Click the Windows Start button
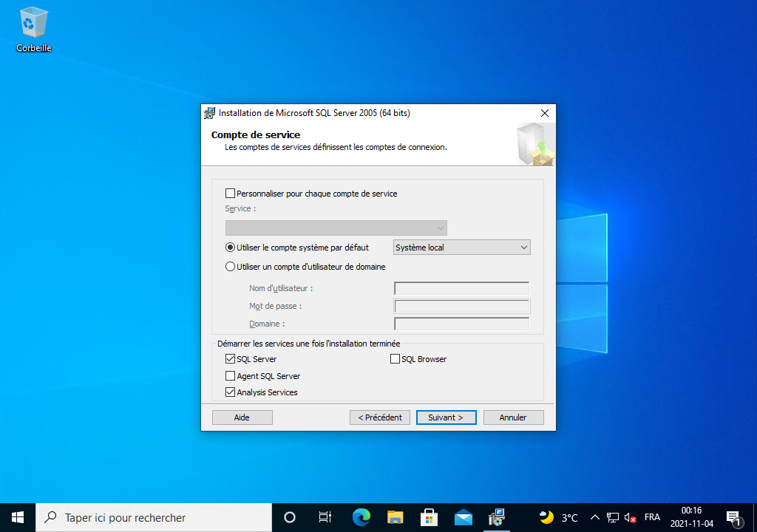This screenshot has width=757, height=532. 18,517
